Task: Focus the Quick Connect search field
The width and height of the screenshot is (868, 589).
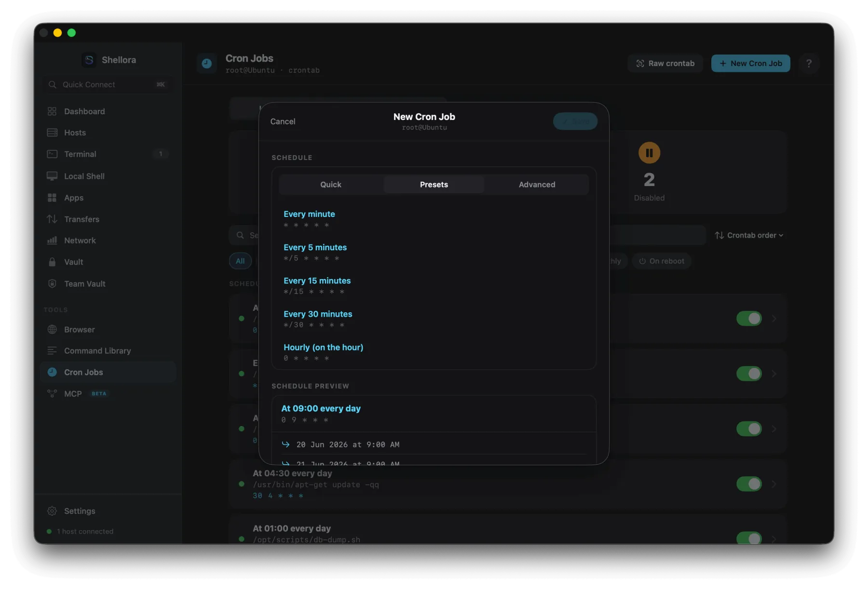Action: click(x=108, y=84)
